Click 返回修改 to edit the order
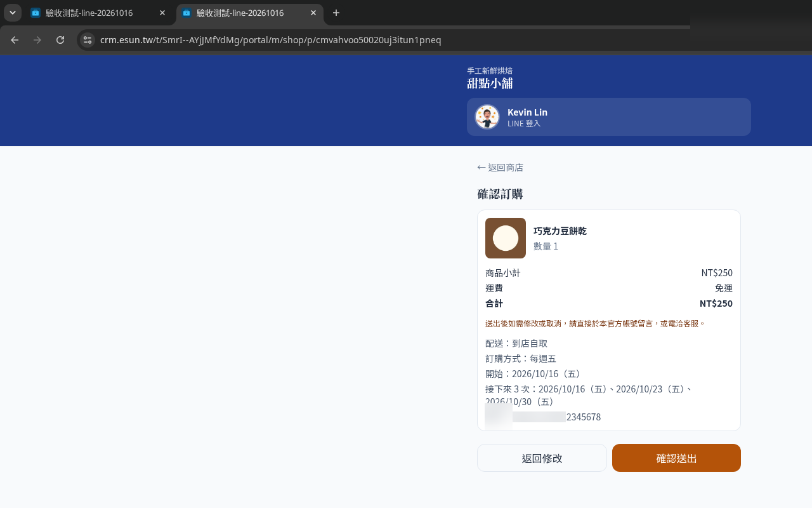The width and height of the screenshot is (812, 508). (542, 458)
